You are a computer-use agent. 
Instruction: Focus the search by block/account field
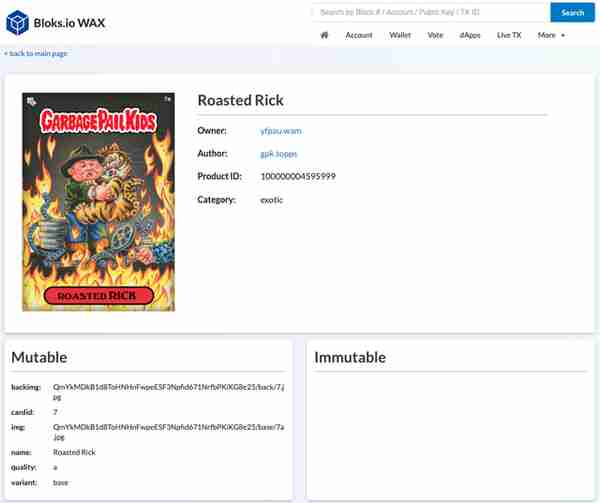[430, 12]
